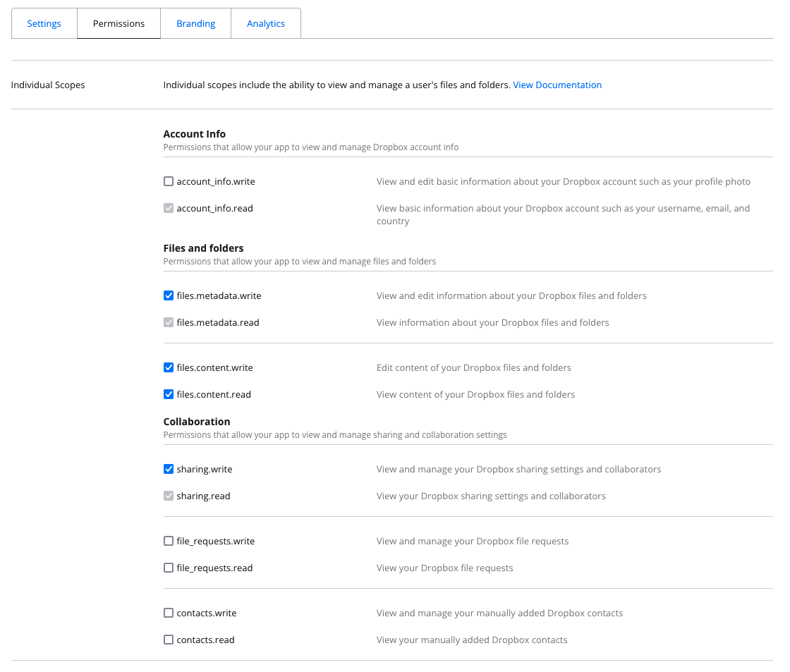Click 'Permissions that allow... sharing and collaboration settings' subtitle
This screenshot has width=790, height=672.
point(335,435)
